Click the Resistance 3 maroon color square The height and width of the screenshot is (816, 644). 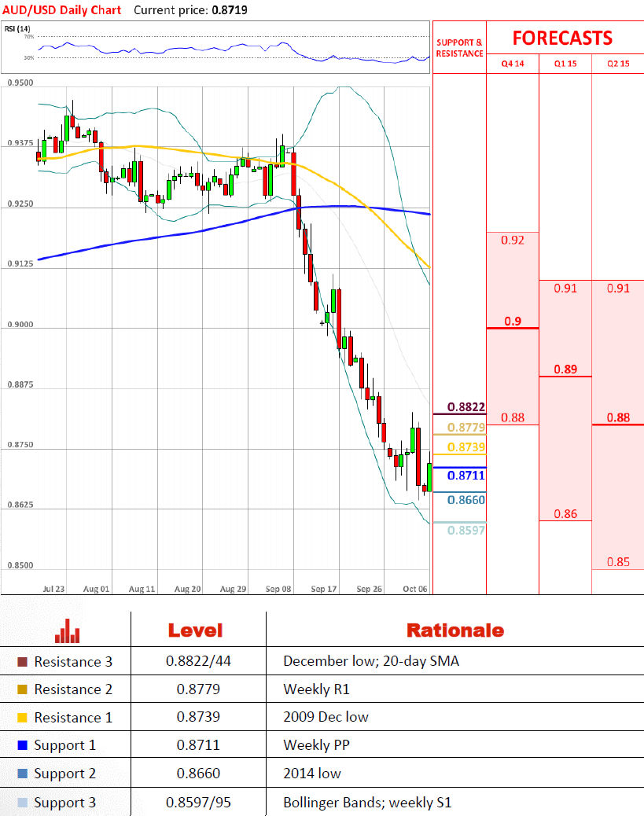(22, 662)
